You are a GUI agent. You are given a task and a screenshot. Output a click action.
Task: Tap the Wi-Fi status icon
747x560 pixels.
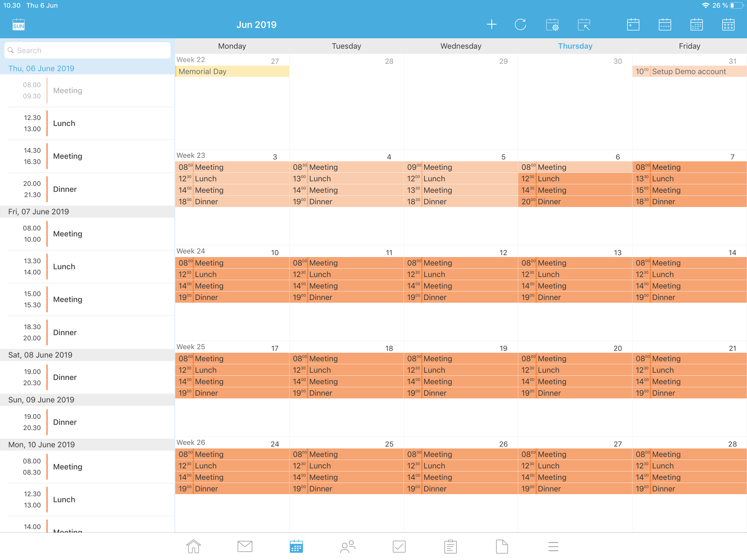[x=705, y=5]
